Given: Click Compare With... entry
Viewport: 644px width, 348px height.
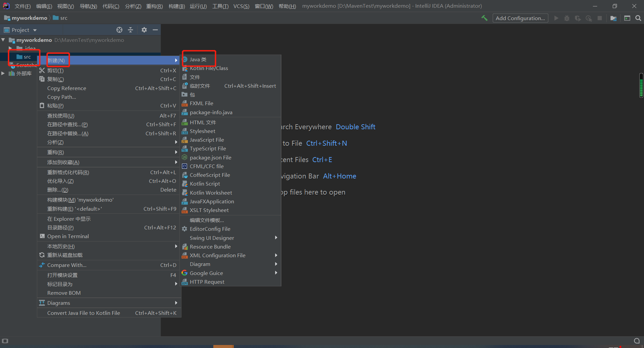Looking at the screenshot, I should pos(109,265).
